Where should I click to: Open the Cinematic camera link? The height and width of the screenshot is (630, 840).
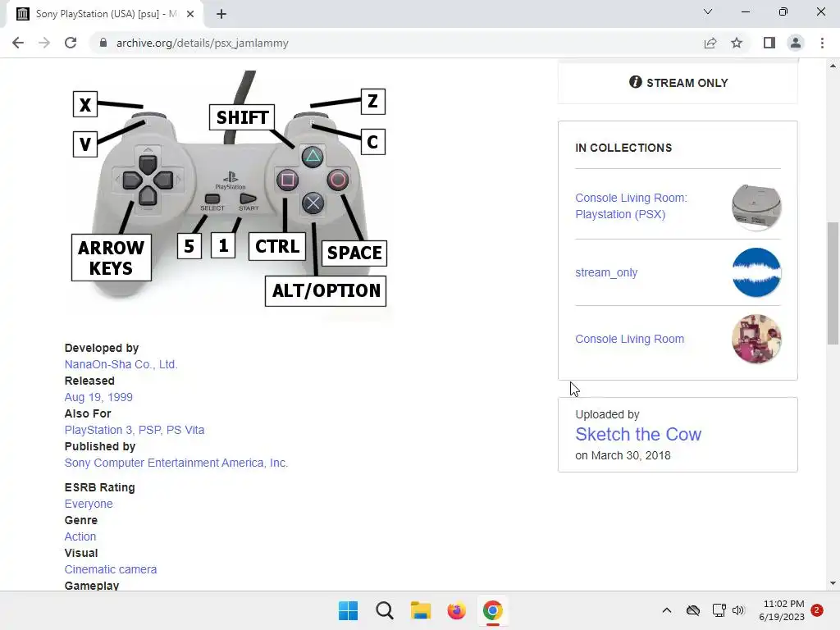111,569
